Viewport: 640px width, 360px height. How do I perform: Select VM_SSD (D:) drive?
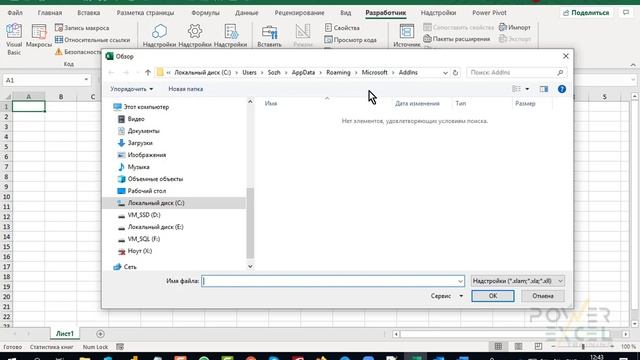coord(139,215)
